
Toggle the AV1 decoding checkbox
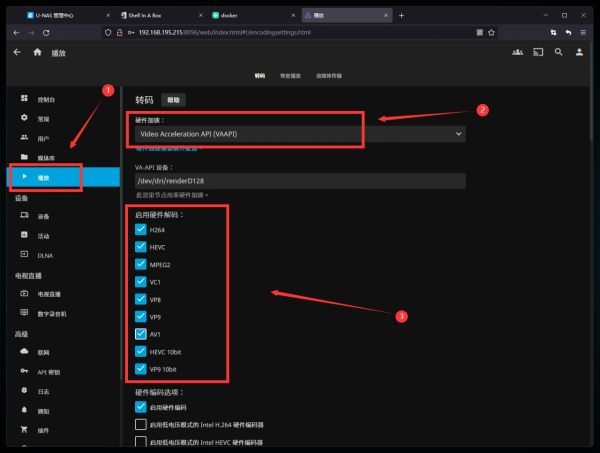tap(141, 335)
